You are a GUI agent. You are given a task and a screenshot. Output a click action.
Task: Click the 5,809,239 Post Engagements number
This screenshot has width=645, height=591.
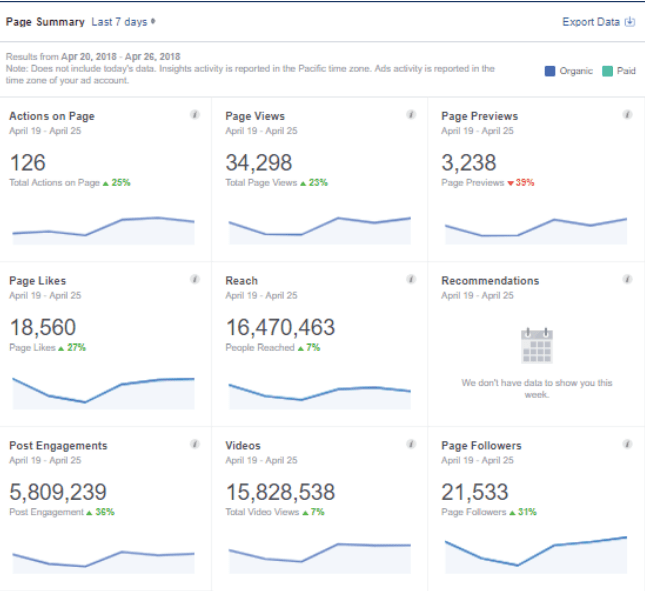pos(58,492)
